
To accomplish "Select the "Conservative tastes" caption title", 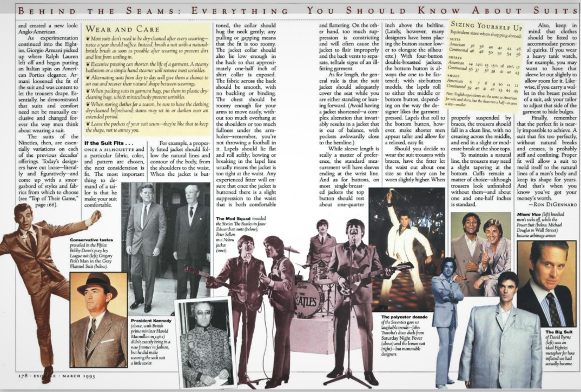I will (91, 240).
